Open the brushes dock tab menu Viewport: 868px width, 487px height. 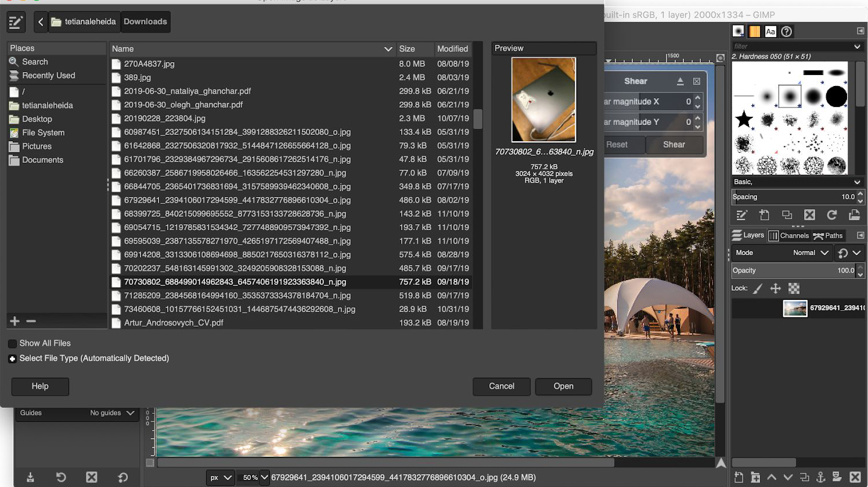(x=860, y=31)
